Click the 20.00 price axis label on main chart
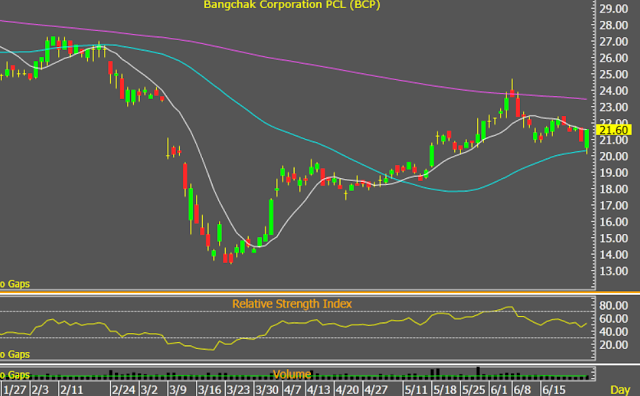The height and width of the screenshot is (396, 640). [613, 156]
